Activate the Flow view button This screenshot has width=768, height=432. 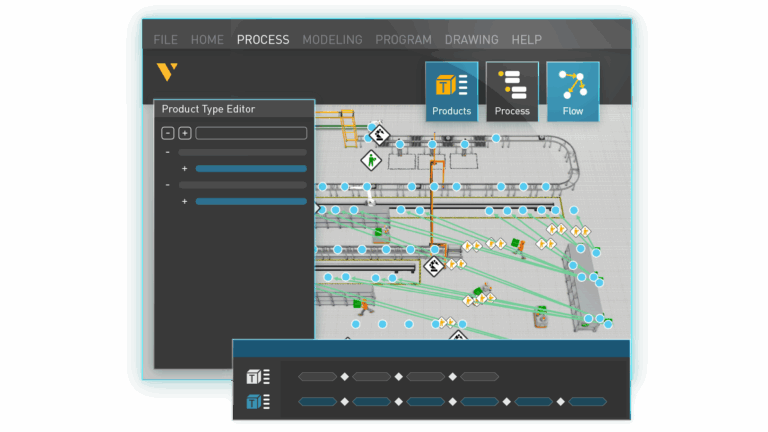pos(573,91)
